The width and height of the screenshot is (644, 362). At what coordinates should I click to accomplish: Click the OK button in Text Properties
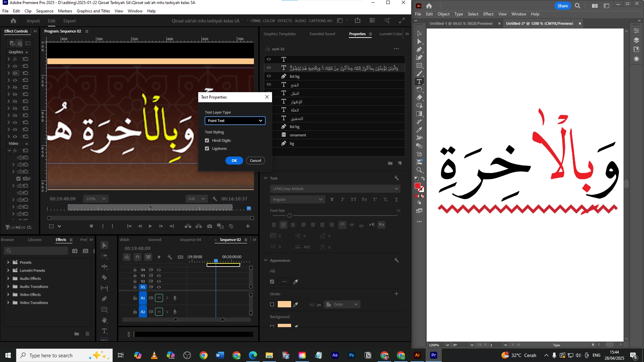click(x=234, y=161)
